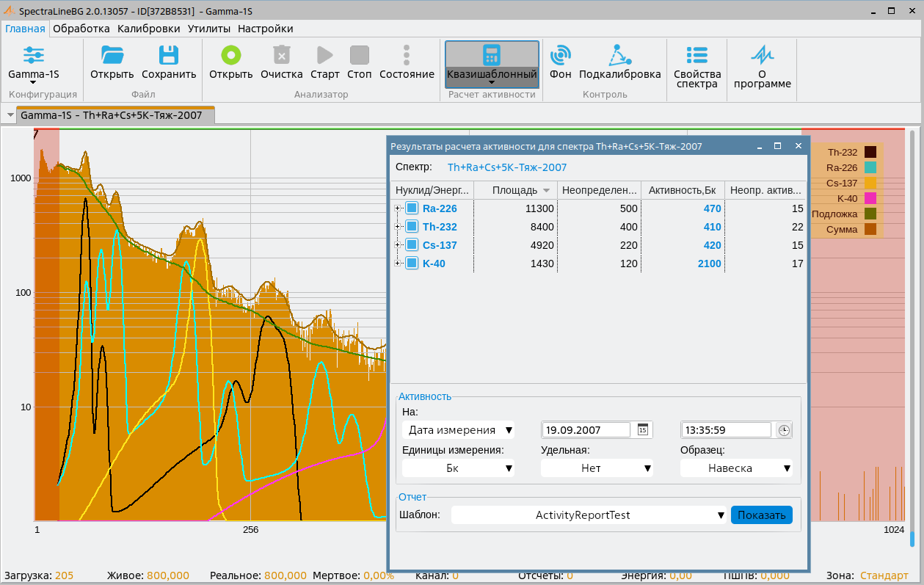Click the Показать report button
924x585 pixels.
pos(761,515)
